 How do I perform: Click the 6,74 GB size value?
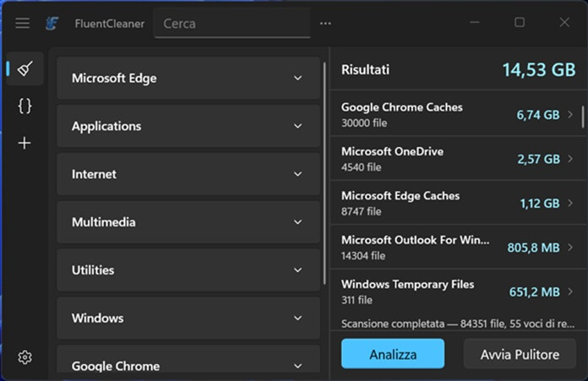click(538, 115)
